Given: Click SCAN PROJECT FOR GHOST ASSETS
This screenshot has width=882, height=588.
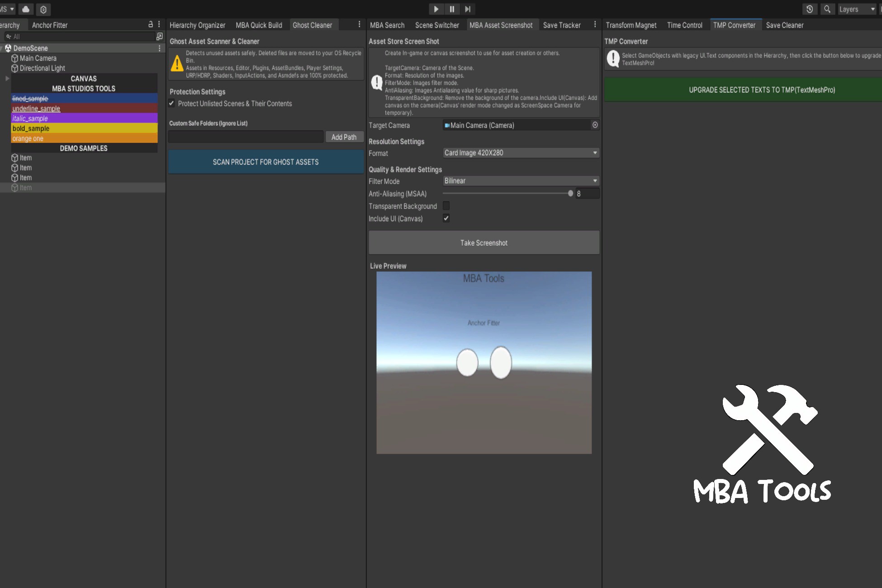Looking at the screenshot, I should 266,162.
